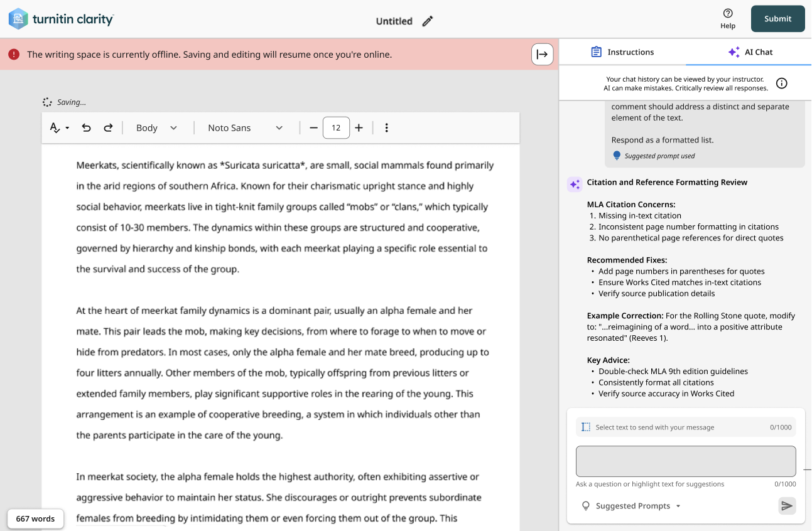Open the Noto Sans font dropdown
This screenshot has height=531, width=812.
click(246, 128)
